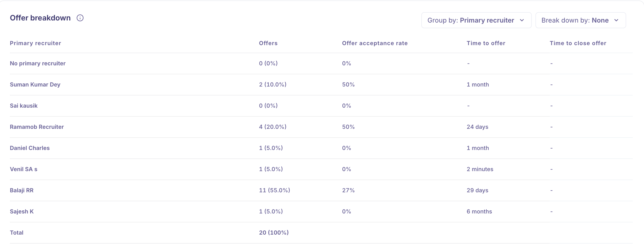Sort by Primary recruiter column header

tap(35, 43)
